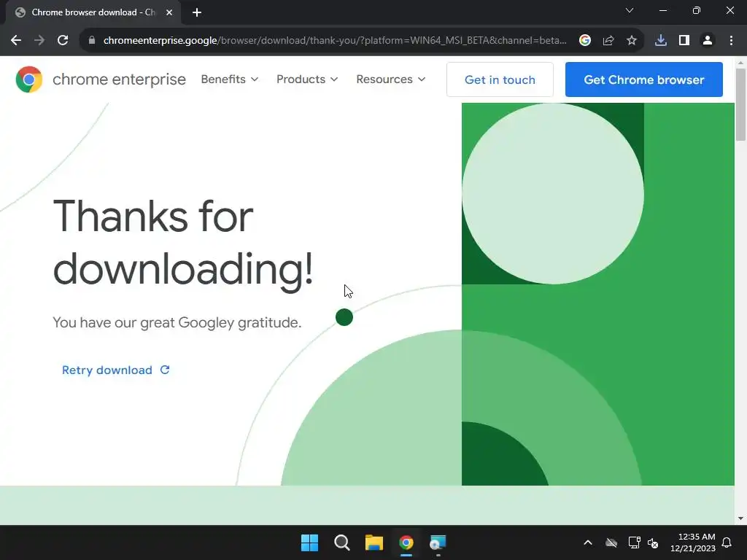
Task: Click the scrollbar down arrow
Action: click(x=740, y=518)
